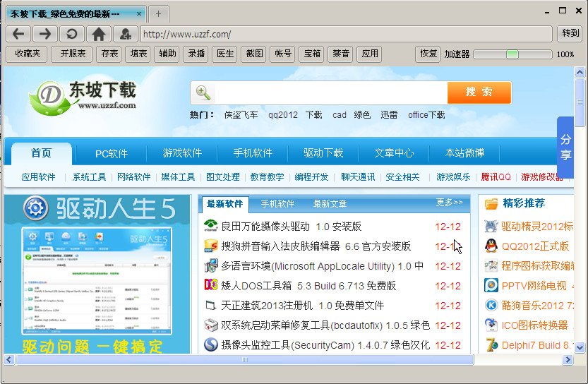Reload the page with the refresh icon

coord(71,34)
